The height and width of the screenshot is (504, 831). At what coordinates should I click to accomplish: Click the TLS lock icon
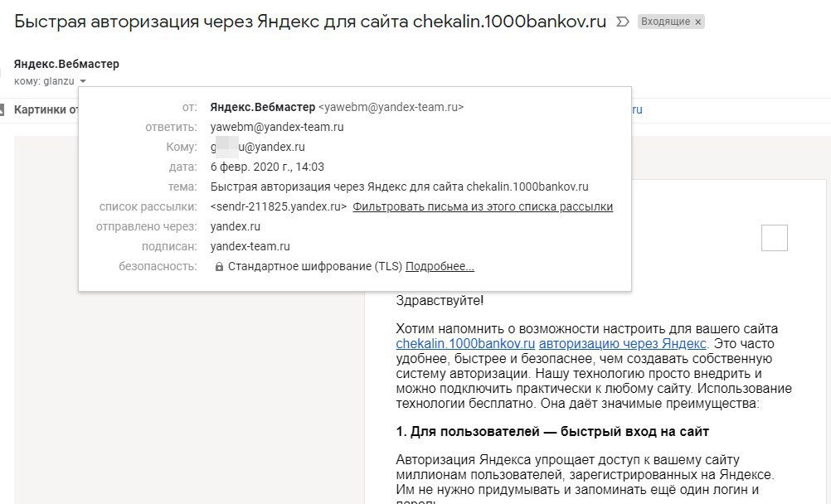coord(219,267)
